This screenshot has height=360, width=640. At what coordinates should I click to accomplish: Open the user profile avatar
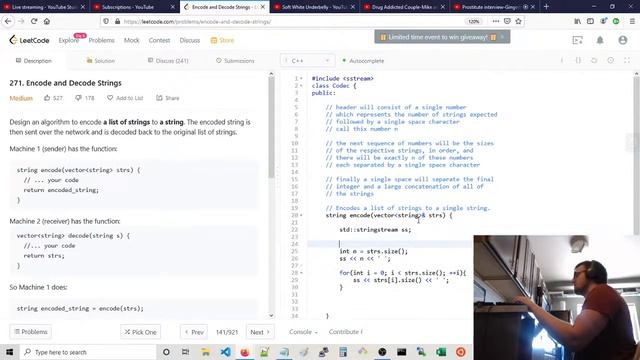pos(622,40)
